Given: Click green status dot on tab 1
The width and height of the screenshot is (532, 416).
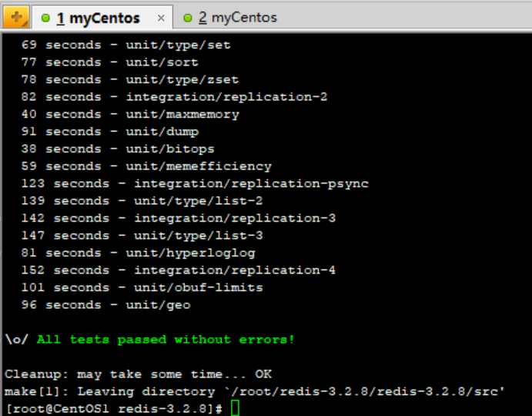Looking at the screenshot, I should 45,17.
